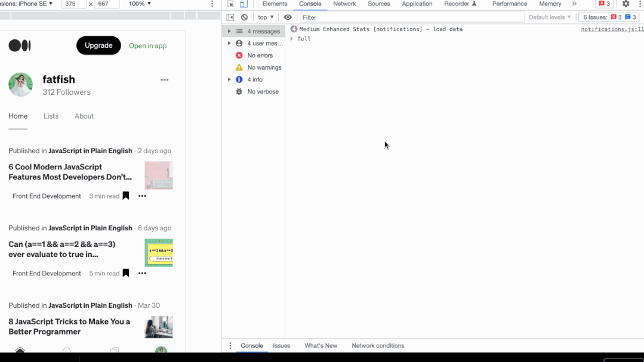Switch to the Network tab
This screenshot has width=644, height=362.
344,4
